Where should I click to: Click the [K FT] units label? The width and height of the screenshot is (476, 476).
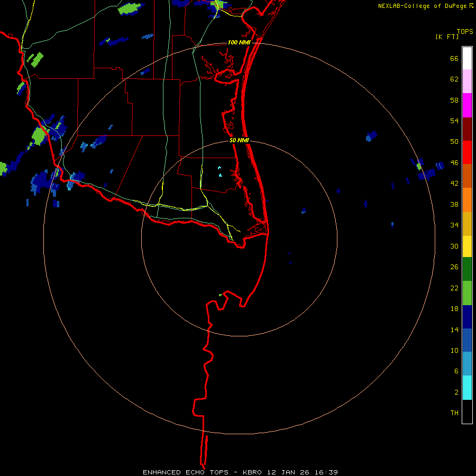pos(447,36)
